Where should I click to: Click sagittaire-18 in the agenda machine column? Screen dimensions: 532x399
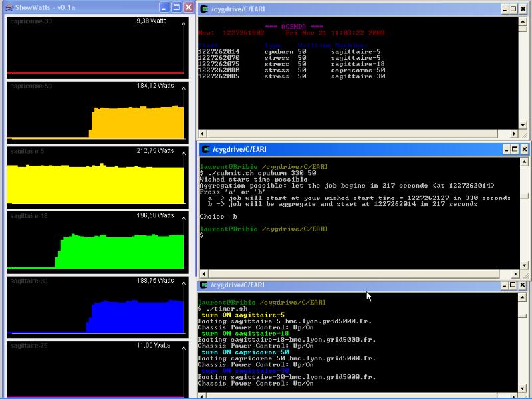(358, 64)
